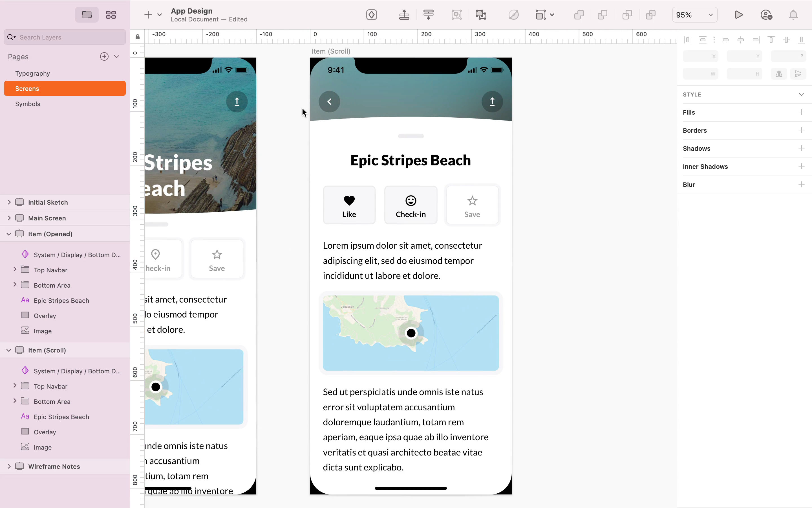Viewport: 812px width, 508px height.
Task: Select Overlay layer under Item (Opened)
Action: (45, 316)
